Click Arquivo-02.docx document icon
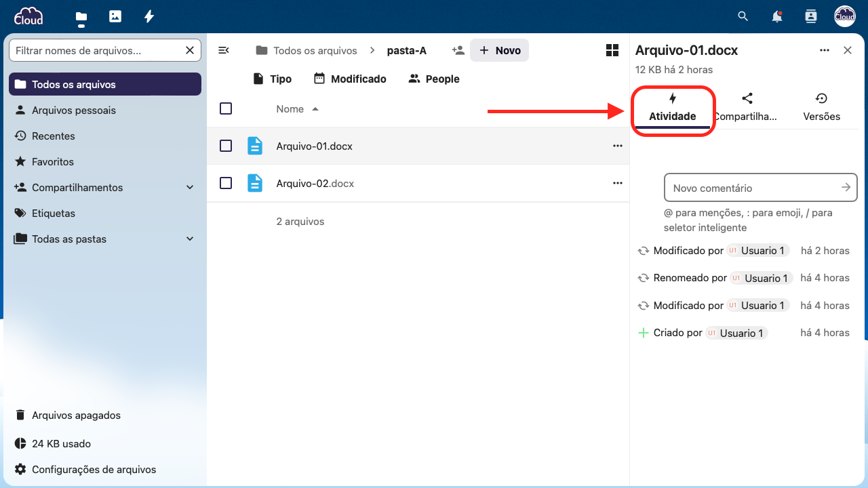The height and width of the screenshot is (488, 868). [255, 183]
